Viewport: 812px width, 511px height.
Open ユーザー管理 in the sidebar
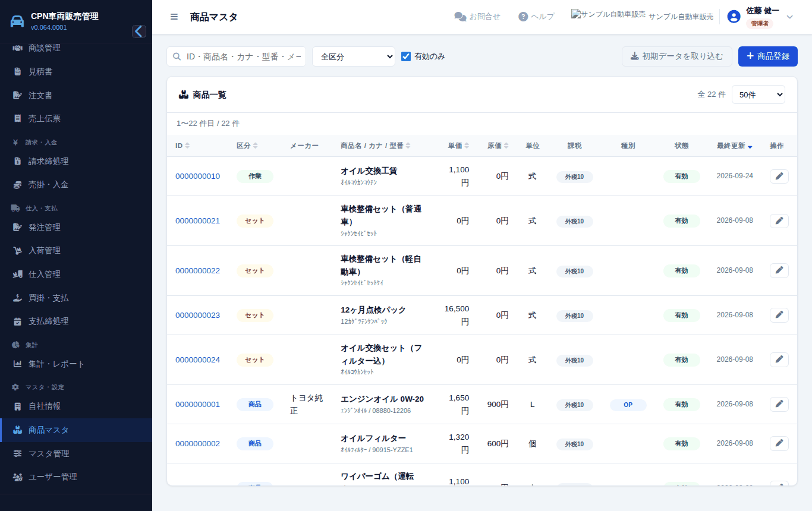pyautogui.click(x=76, y=477)
